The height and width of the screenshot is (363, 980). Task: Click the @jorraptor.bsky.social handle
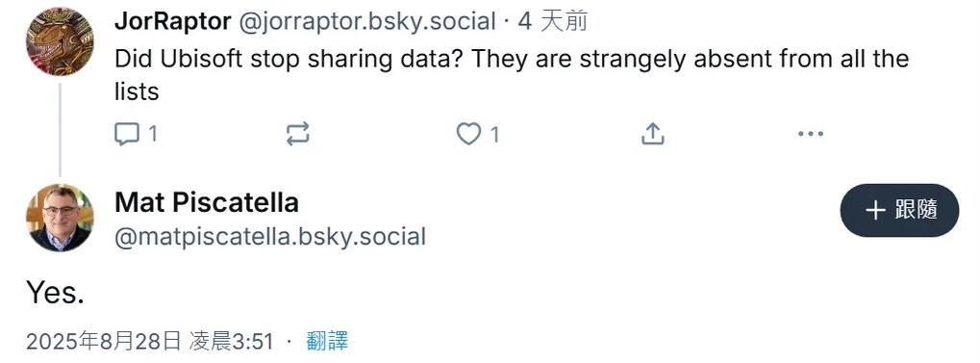(x=366, y=21)
